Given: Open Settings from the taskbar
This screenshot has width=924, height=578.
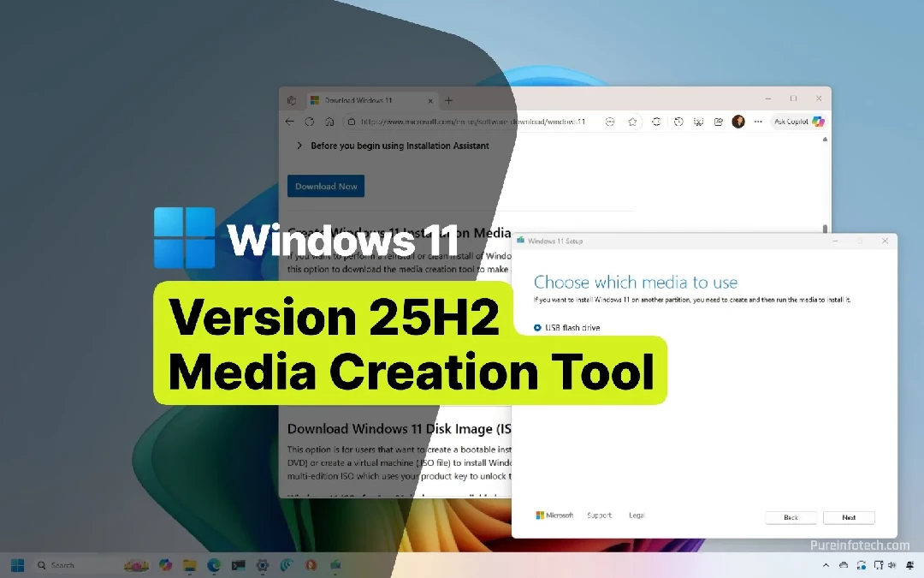Looking at the screenshot, I should pyautogui.click(x=263, y=565).
